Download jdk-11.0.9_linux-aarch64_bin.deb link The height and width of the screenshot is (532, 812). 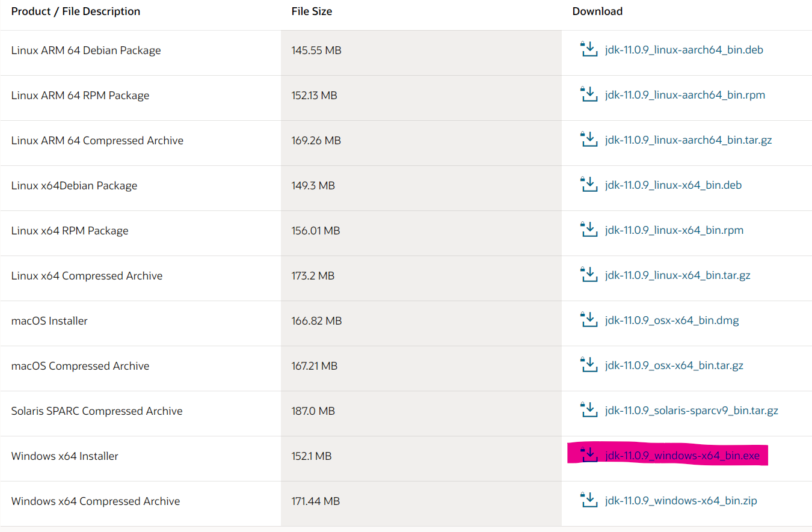click(x=684, y=50)
